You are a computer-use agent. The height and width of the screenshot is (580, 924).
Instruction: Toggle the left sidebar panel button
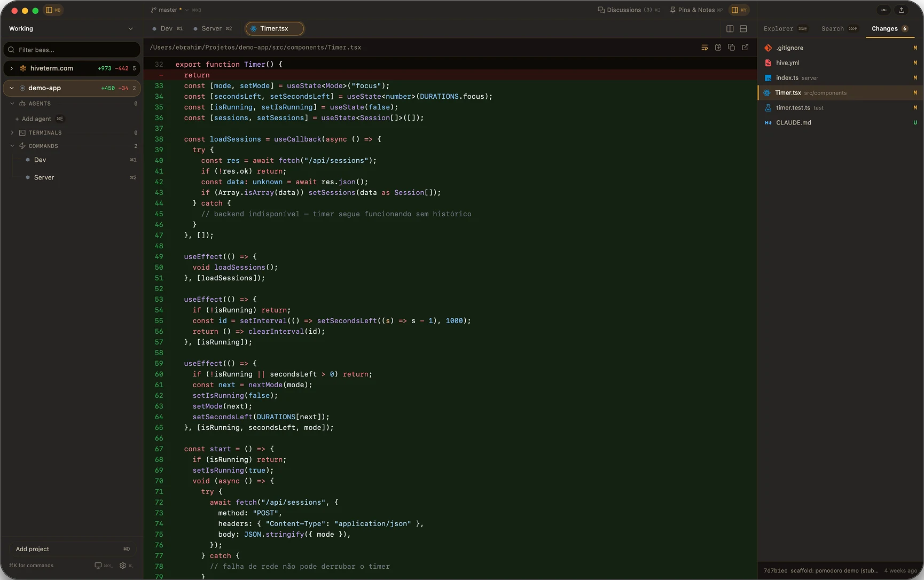tap(53, 10)
